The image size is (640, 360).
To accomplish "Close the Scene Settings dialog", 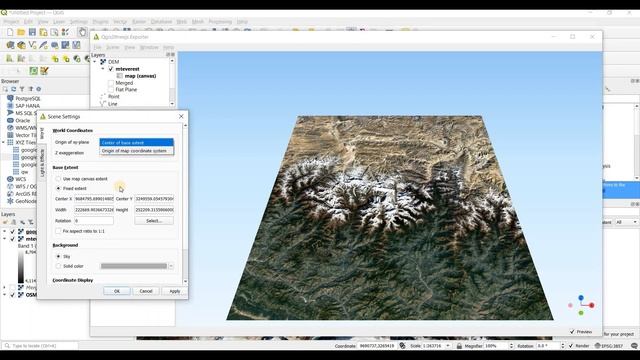I will [x=181, y=117].
